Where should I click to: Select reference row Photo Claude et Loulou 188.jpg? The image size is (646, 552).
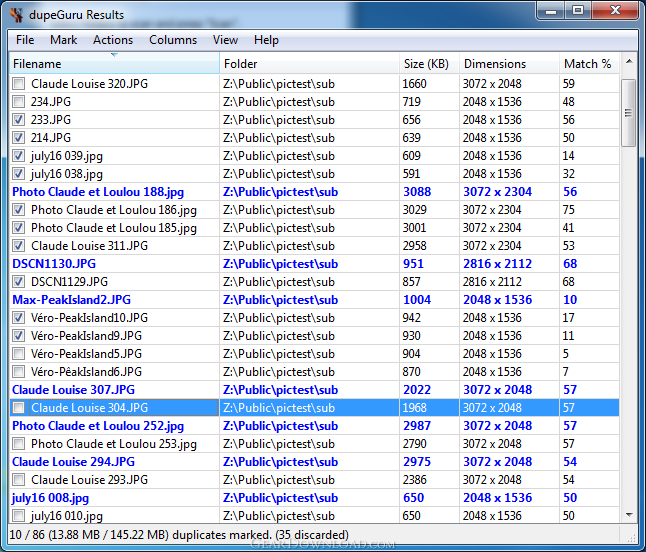point(314,192)
